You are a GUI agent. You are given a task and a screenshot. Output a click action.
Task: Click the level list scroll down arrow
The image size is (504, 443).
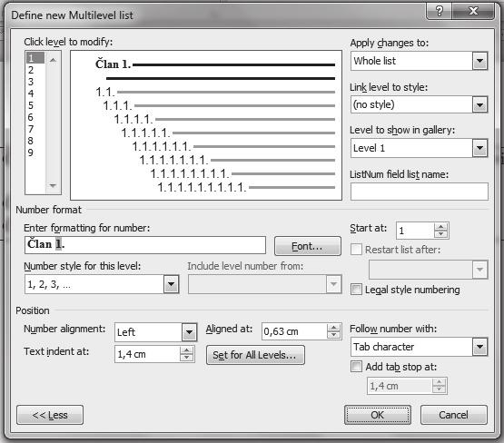pyautogui.click(x=53, y=185)
